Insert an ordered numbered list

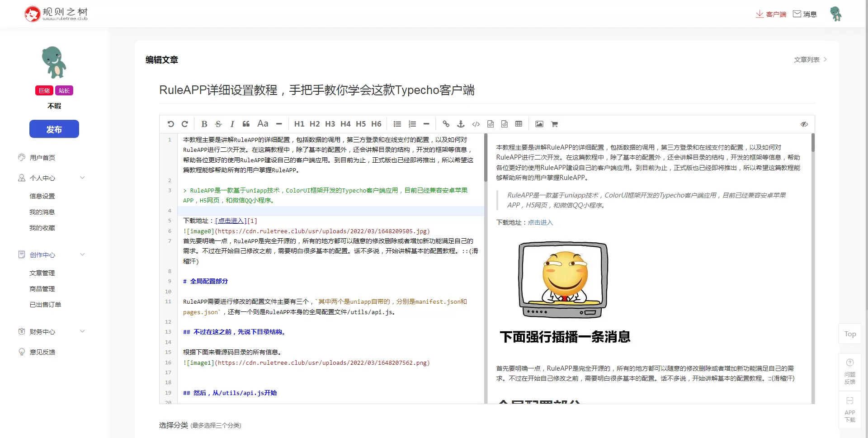tap(412, 124)
